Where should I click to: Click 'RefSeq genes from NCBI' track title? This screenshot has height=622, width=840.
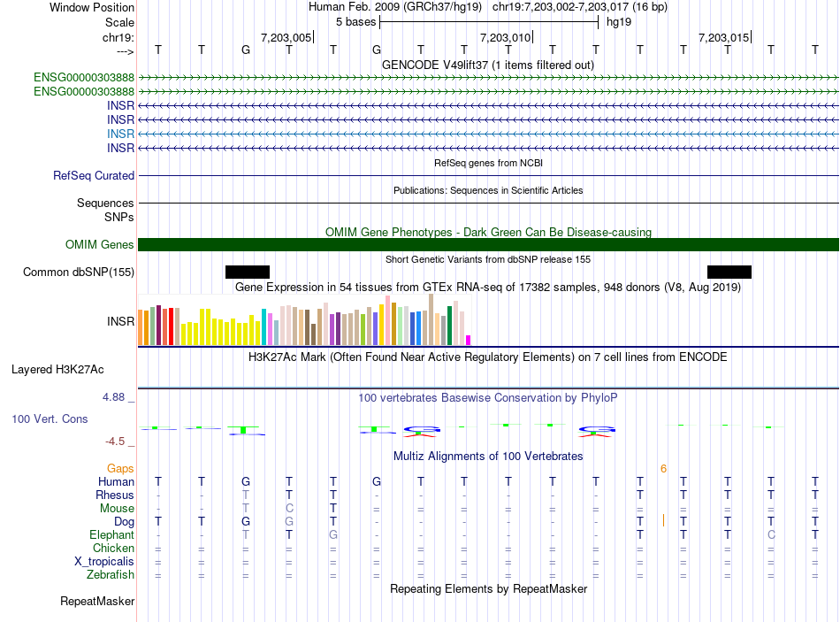point(488,163)
